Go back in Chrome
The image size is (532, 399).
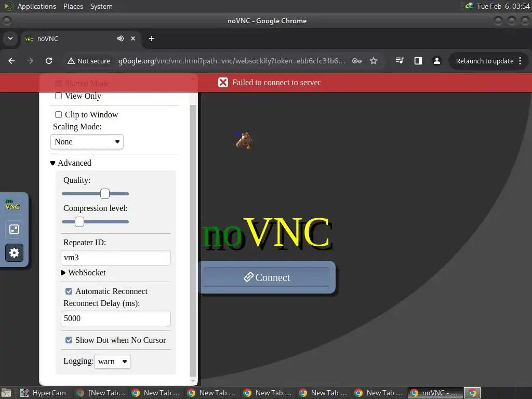tap(11, 61)
